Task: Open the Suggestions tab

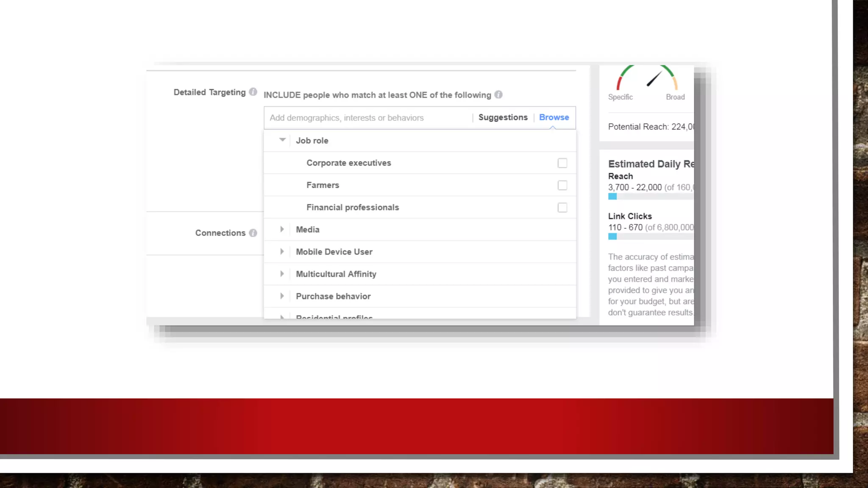Action: [503, 117]
